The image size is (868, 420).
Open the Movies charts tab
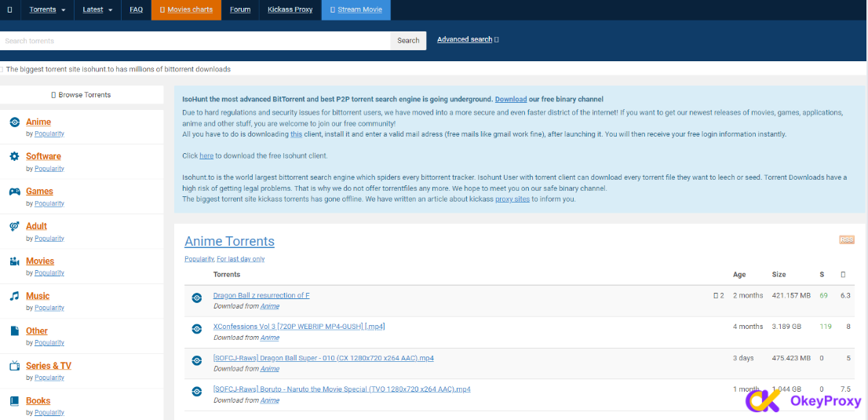tap(186, 9)
